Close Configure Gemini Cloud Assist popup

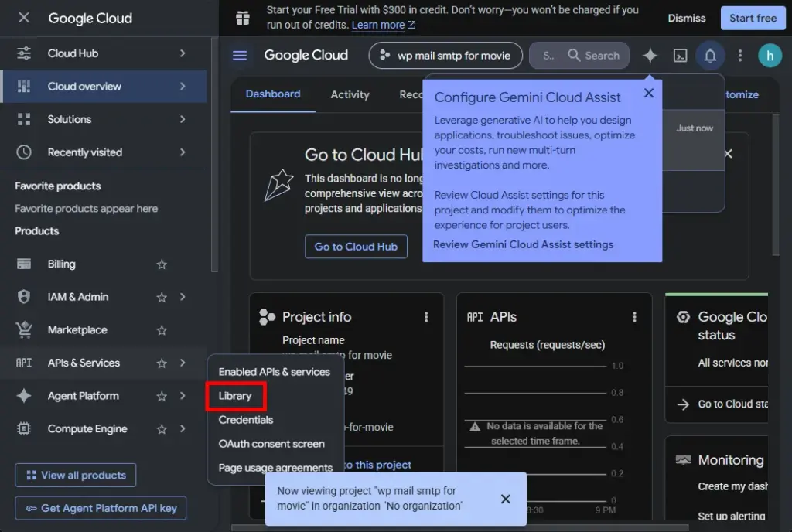pyautogui.click(x=649, y=93)
